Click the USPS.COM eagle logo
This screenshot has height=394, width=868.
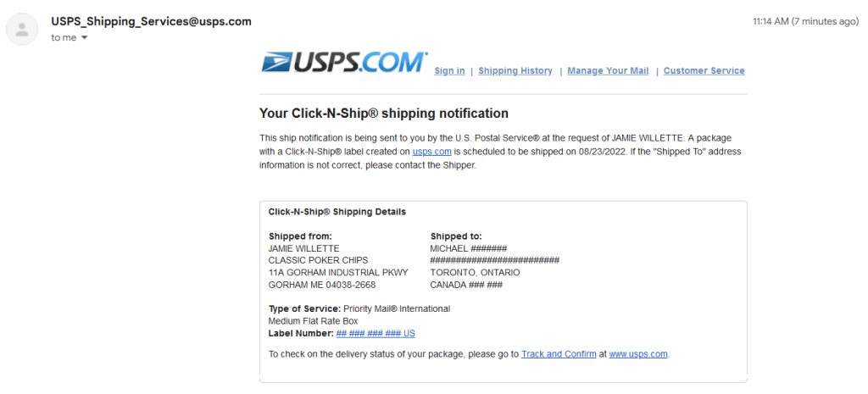[x=343, y=63]
